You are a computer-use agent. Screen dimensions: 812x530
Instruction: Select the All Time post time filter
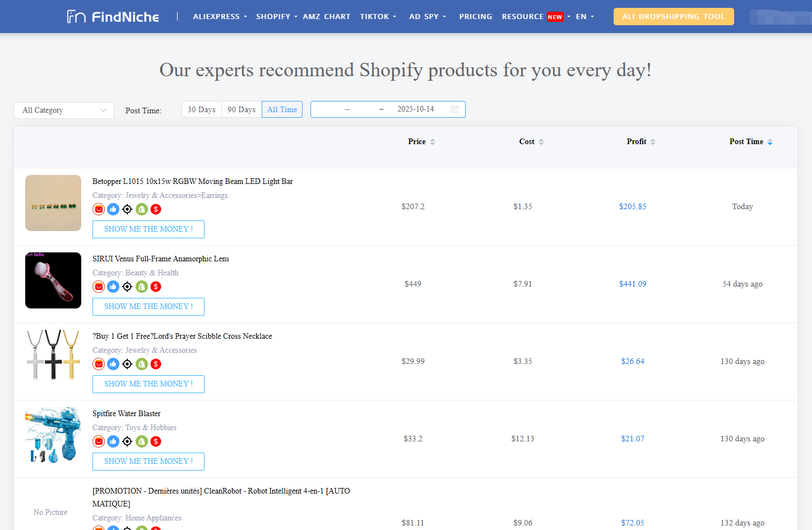[282, 109]
